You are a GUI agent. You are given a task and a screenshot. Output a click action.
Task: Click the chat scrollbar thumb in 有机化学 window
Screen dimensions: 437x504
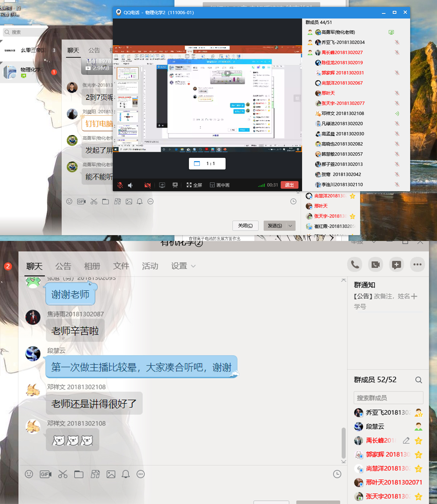[x=343, y=443]
